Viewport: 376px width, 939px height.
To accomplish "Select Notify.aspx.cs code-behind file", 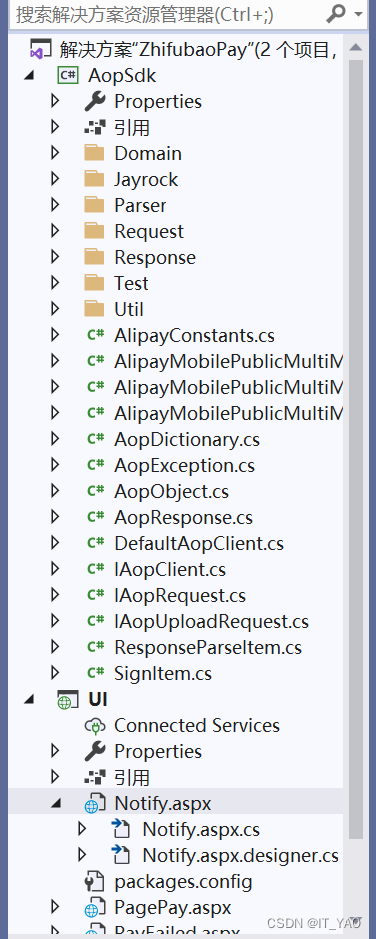I will click(x=201, y=829).
